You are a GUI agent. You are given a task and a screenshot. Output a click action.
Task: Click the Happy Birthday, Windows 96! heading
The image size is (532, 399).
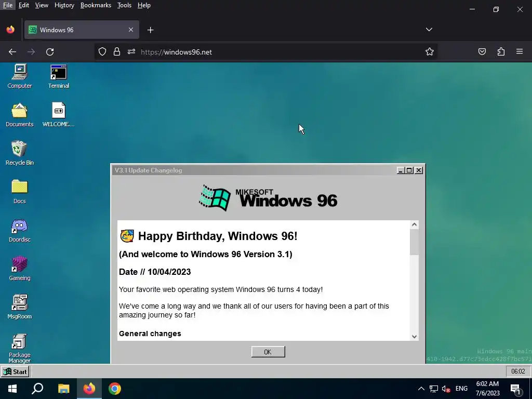tap(218, 236)
